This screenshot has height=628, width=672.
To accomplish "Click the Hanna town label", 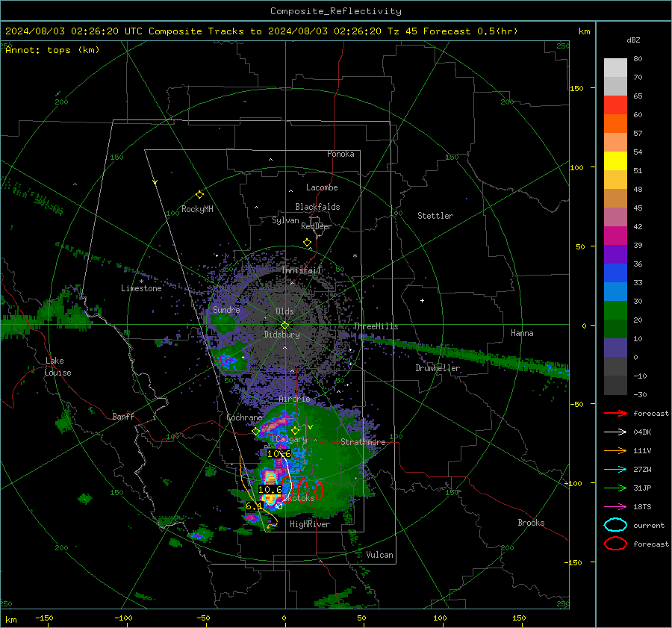I will point(522,333).
